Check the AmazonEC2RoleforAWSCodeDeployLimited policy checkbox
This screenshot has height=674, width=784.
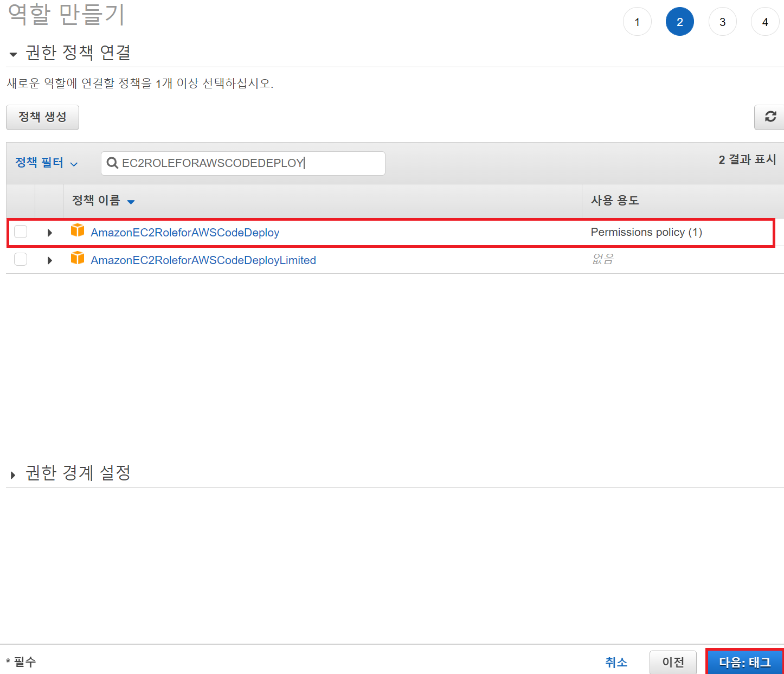click(x=21, y=260)
